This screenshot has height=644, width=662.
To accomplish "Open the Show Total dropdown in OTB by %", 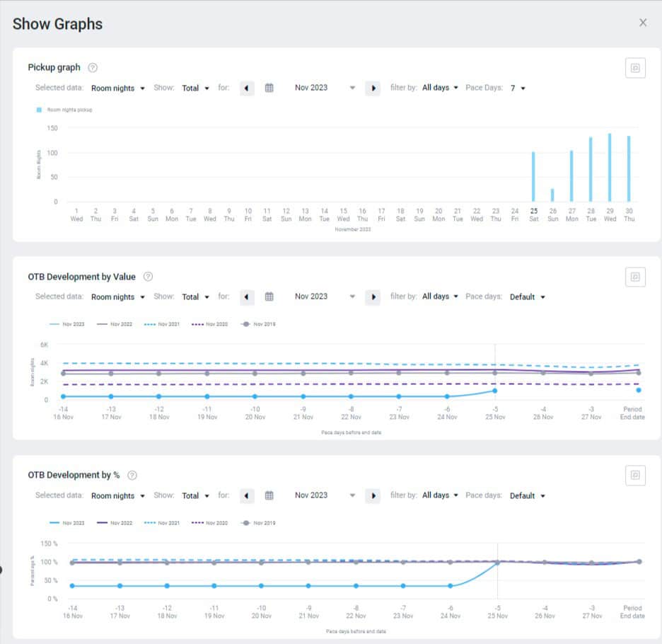I will (196, 495).
